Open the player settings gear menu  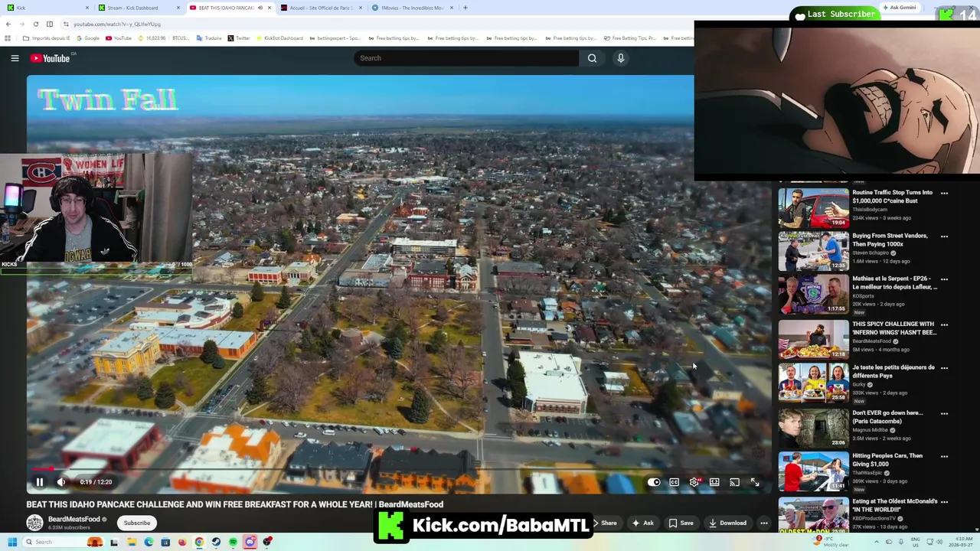click(694, 482)
